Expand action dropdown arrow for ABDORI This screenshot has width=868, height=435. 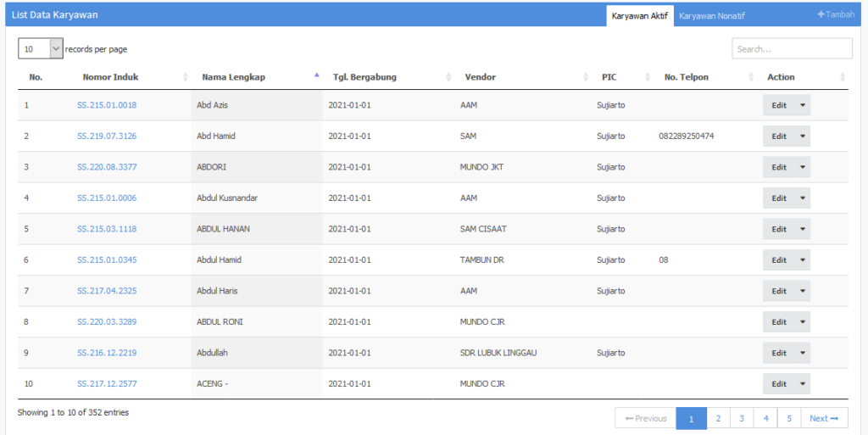tap(803, 167)
